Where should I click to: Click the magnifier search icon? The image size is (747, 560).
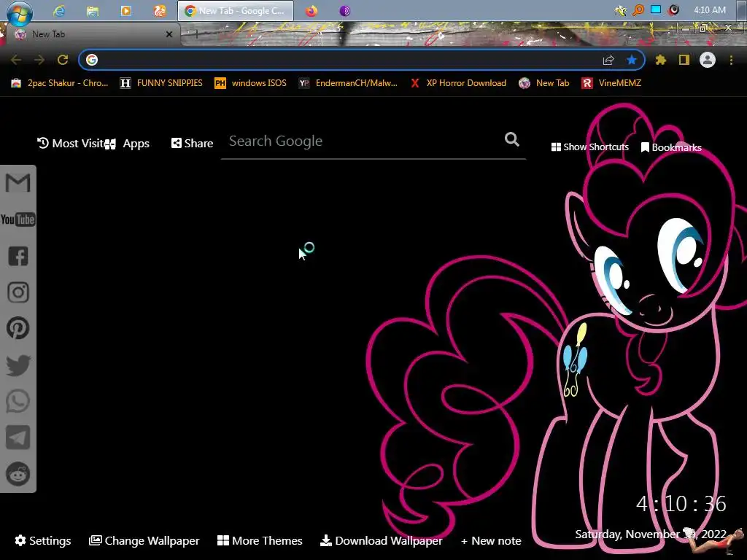coord(511,139)
